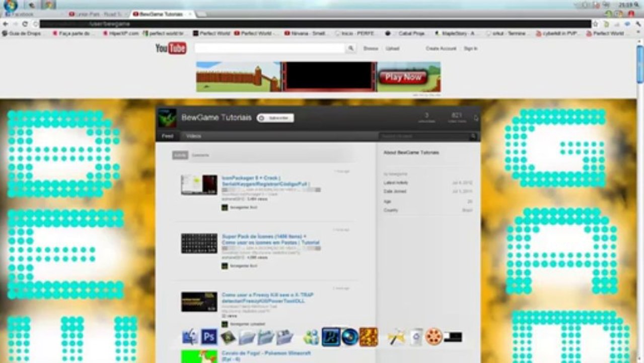Click the YouTube search magnifier button
The width and height of the screenshot is (644, 363).
pyautogui.click(x=351, y=48)
